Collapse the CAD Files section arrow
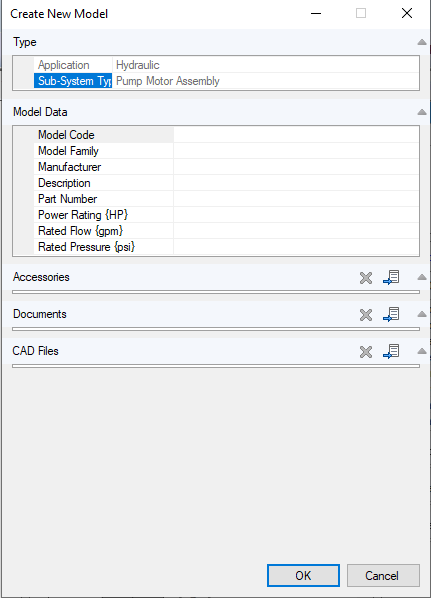431x598 pixels. pos(422,351)
